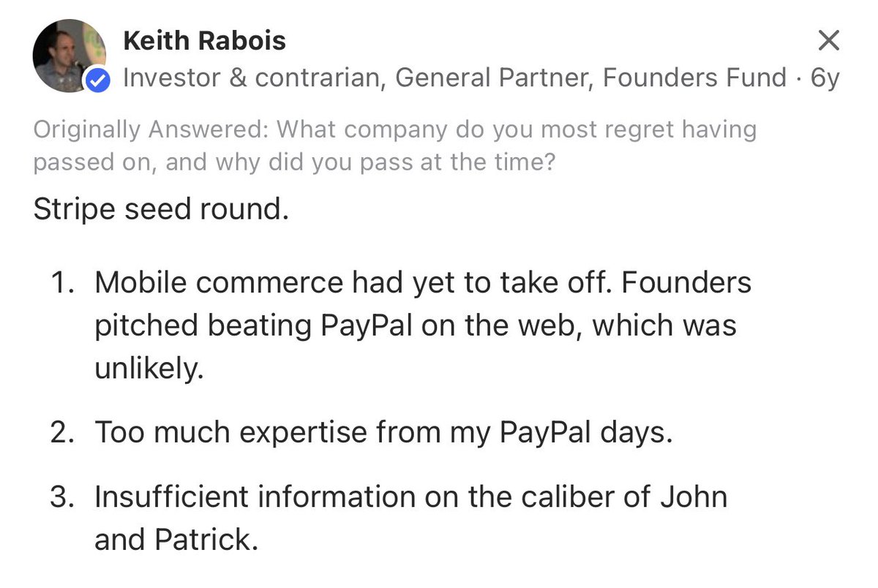The height and width of the screenshot is (588, 878).
Task: Click the author name Keith Rabois
Action: [x=205, y=41]
